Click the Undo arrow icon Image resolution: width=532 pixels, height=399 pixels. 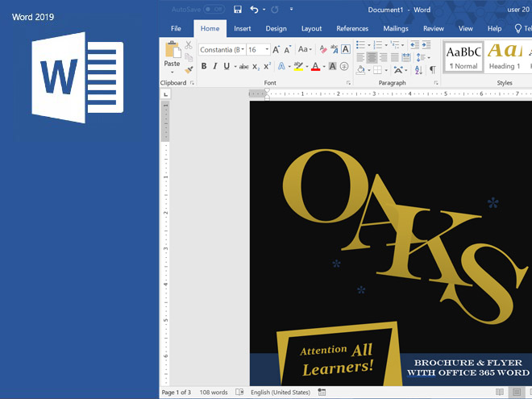coord(255,10)
